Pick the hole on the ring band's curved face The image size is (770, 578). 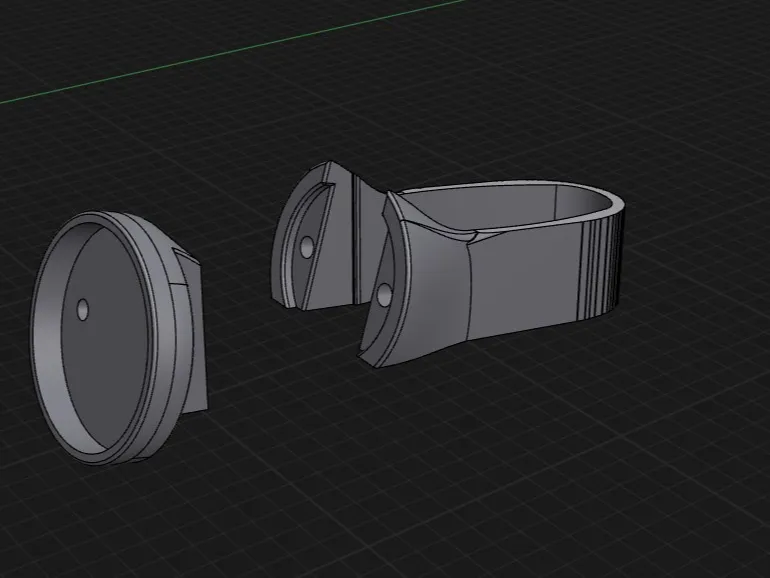(x=385, y=295)
